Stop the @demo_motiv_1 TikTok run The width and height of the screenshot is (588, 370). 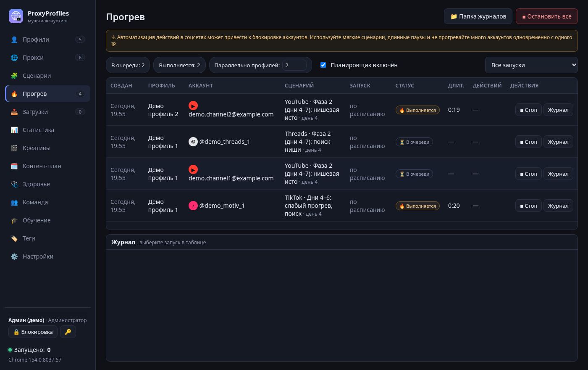[x=528, y=206]
